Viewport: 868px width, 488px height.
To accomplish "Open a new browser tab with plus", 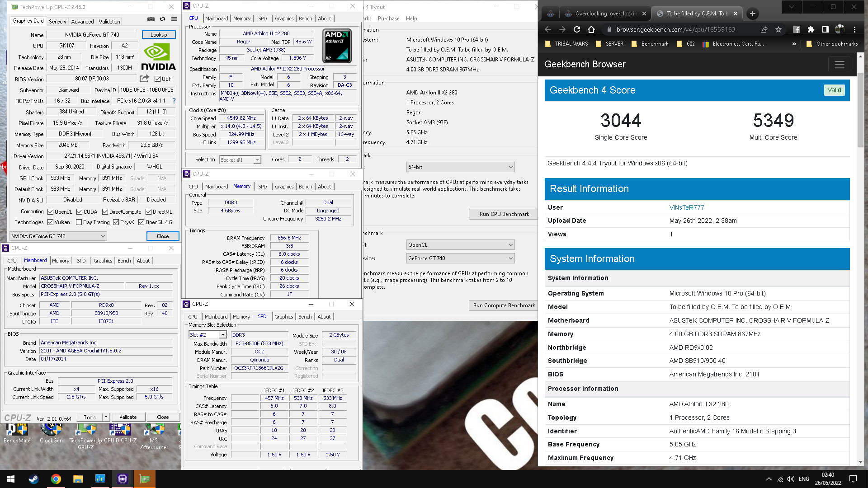I will click(753, 14).
